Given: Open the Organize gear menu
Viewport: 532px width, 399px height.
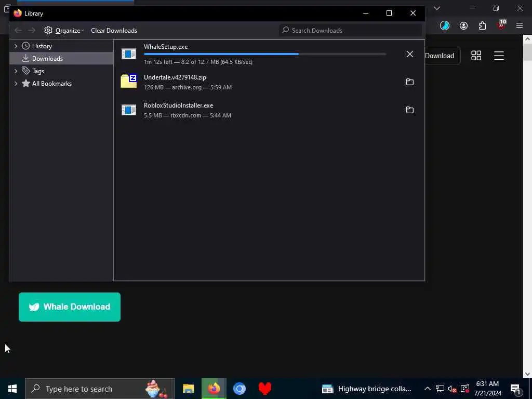Looking at the screenshot, I should tap(64, 31).
